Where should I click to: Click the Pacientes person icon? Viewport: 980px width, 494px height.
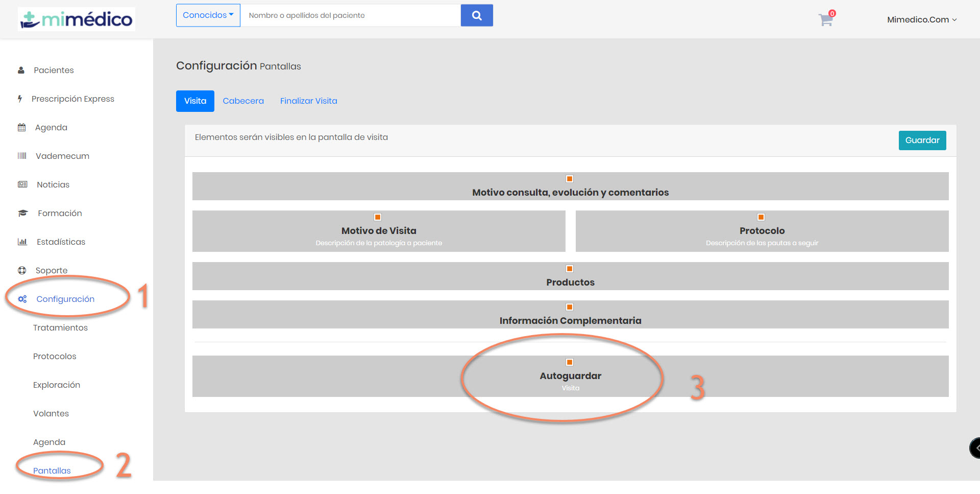click(21, 70)
